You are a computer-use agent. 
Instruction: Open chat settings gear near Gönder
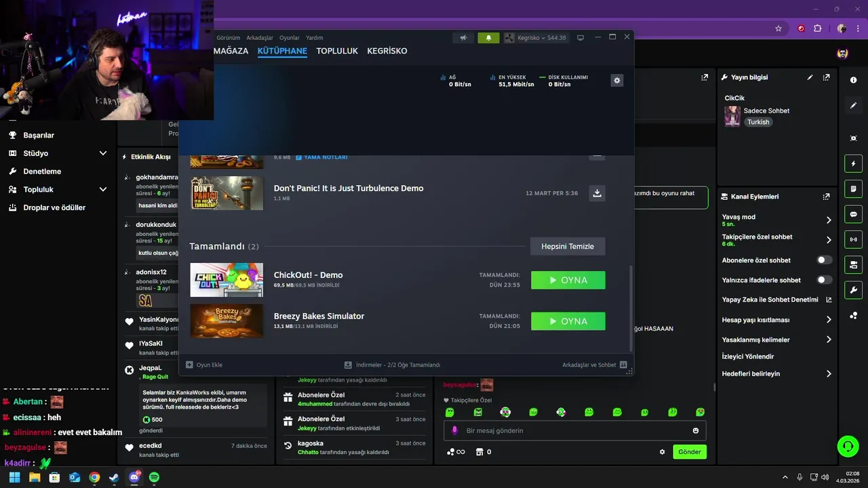[x=663, y=452]
